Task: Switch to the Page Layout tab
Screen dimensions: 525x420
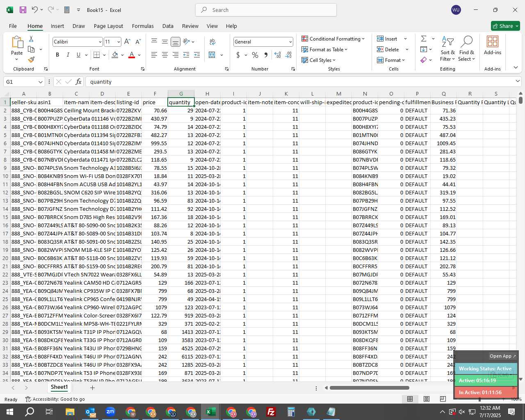Action: coord(108,26)
